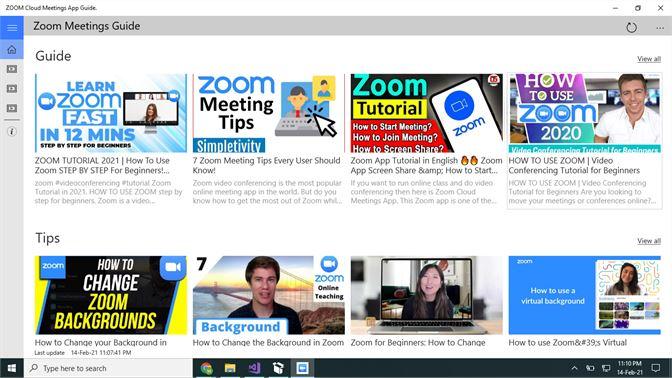The height and width of the screenshot is (378, 672).
Task: Open the second video section sidebar icon
Action: tap(12, 89)
